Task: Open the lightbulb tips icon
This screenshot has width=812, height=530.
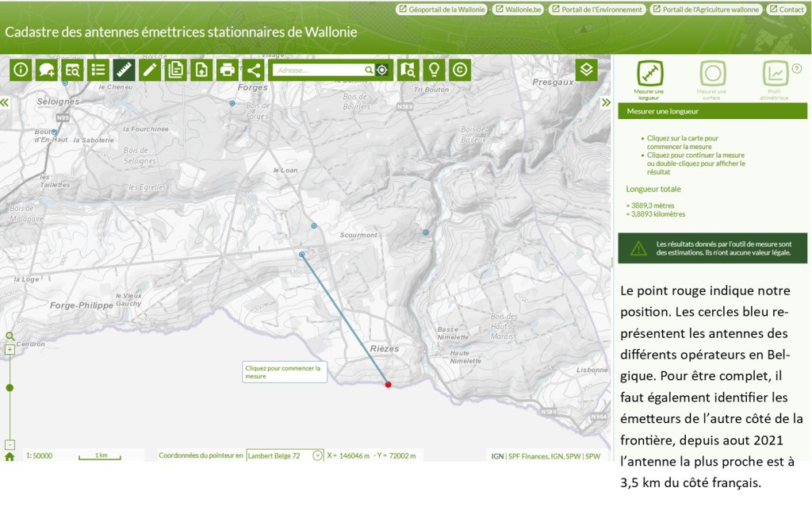Action: (x=434, y=70)
